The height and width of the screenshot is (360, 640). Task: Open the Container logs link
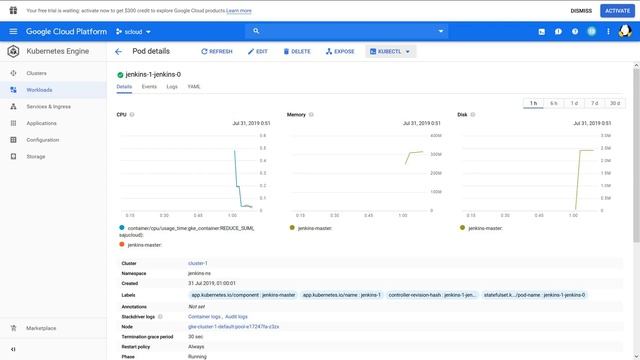click(x=204, y=317)
